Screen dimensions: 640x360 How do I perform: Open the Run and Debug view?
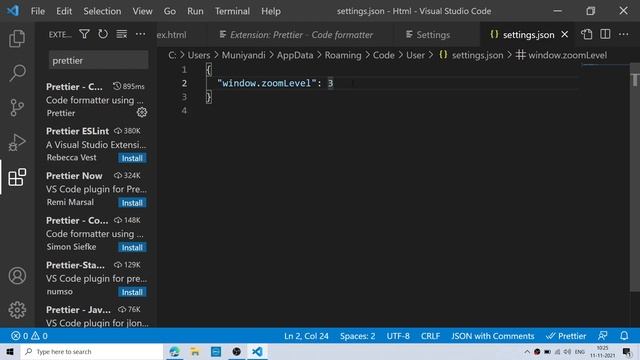(17, 142)
